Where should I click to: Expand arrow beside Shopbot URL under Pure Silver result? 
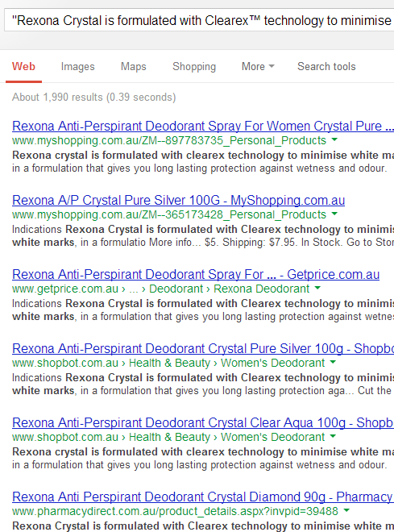333,362
